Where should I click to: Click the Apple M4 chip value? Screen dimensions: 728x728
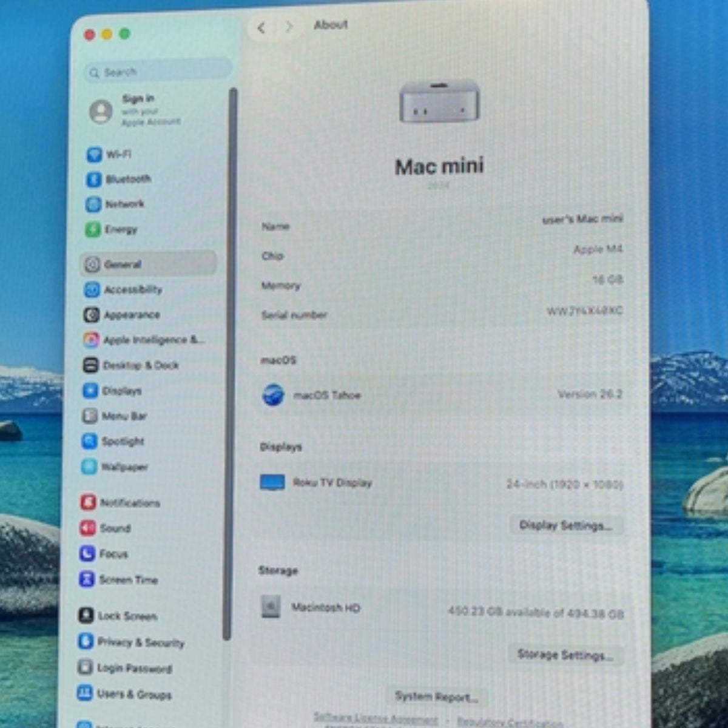click(x=598, y=249)
